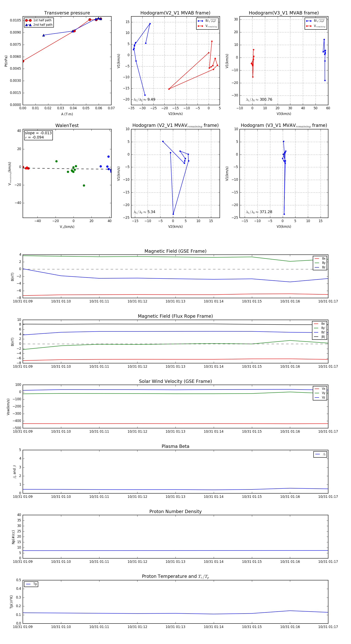Click the "Transverse pressure" plot title
This screenshot has width=351, height=644.
point(67,13)
